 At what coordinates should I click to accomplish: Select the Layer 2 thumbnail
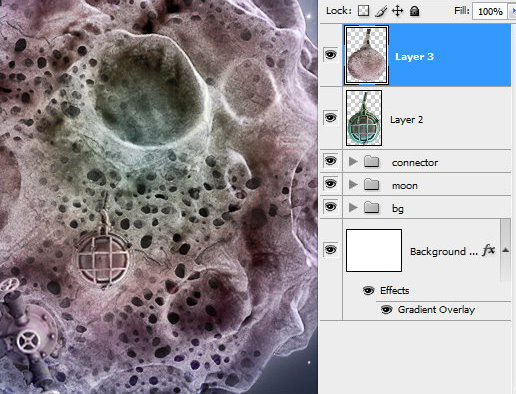pos(364,118)
